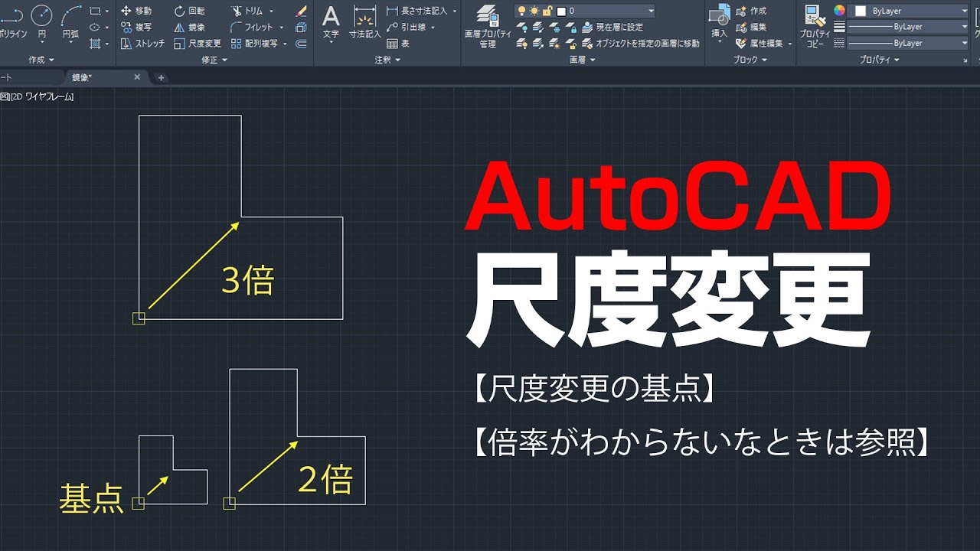Select the Text (文字) tool
This screenshot has width=980, height=551.
[331, 22]
